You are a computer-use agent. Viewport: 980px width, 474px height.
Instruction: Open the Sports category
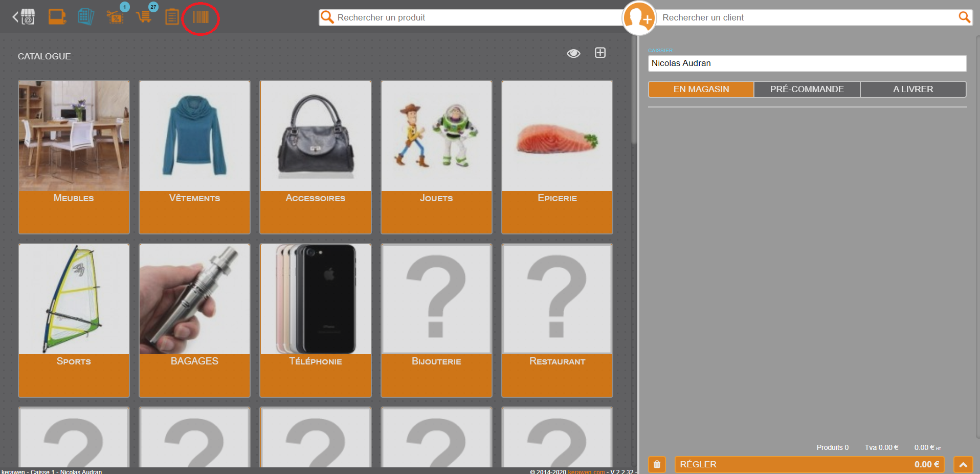point(74,320)
